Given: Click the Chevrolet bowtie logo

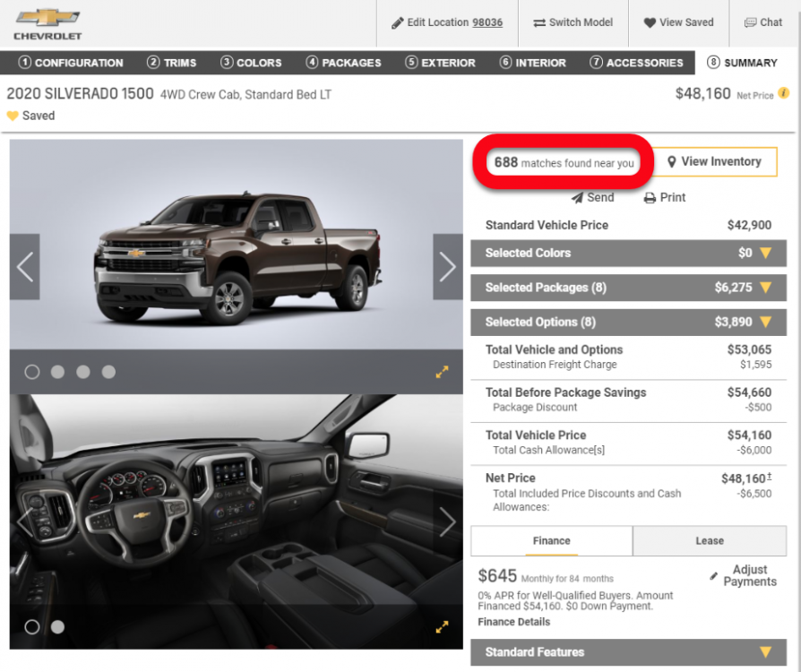Looking at the screenshot, I should pyautogui.click(x=47, y=18).
